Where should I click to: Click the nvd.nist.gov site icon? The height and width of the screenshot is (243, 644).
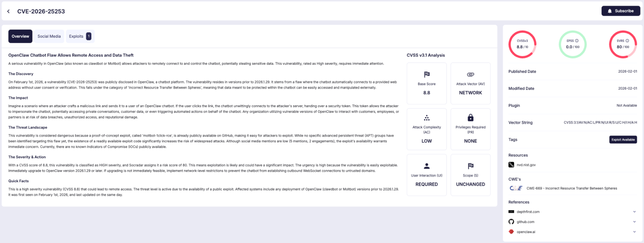click(511, 165)
